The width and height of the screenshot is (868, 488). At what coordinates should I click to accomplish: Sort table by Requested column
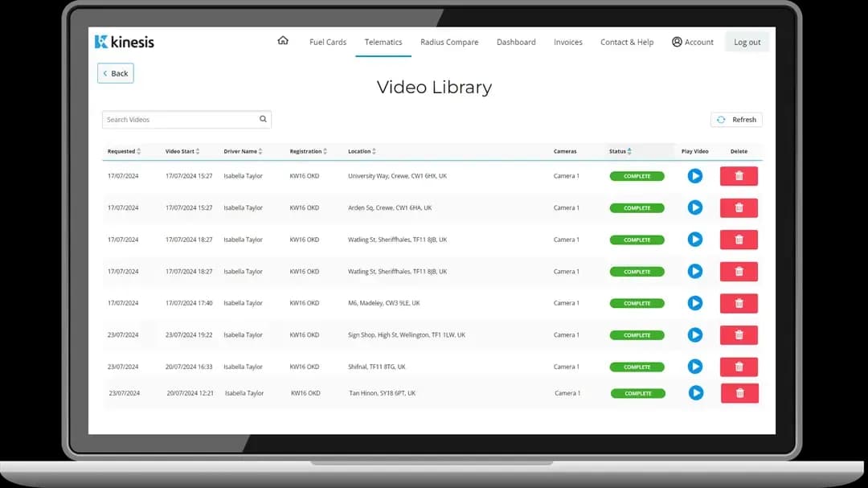coord(139,151)
